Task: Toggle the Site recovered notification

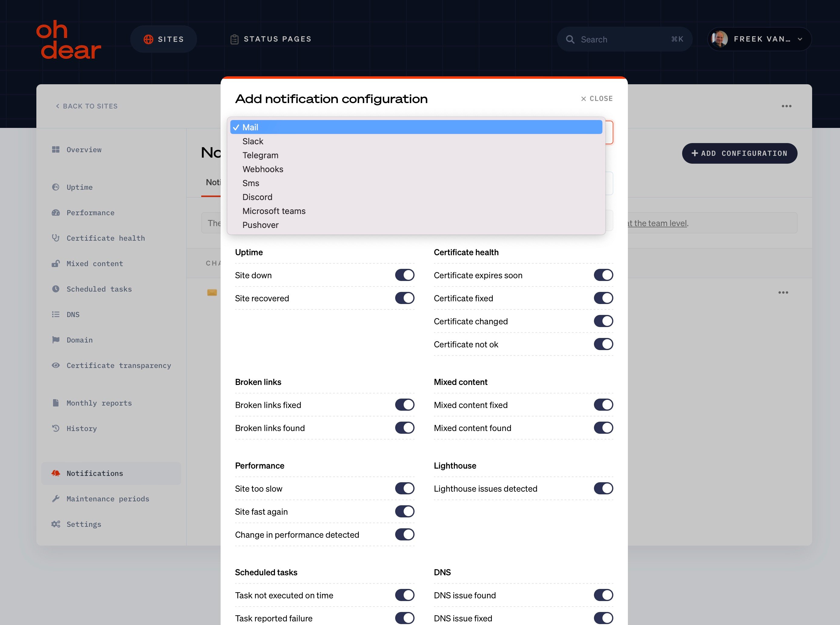Action: tap(405, 298)
